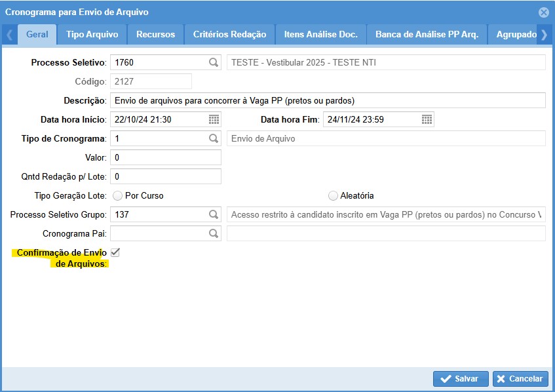Select the Aleatória radio option
555x392 pixels.
(333, 195)
